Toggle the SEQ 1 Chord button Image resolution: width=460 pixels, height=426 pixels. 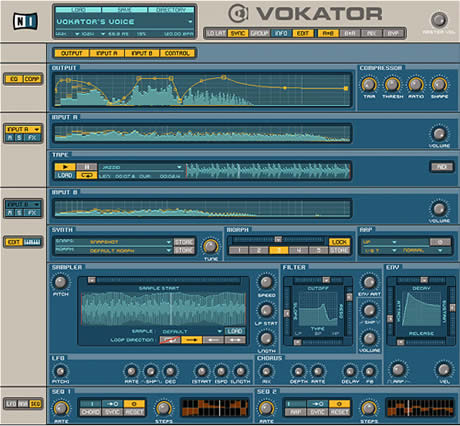(90, 412)
